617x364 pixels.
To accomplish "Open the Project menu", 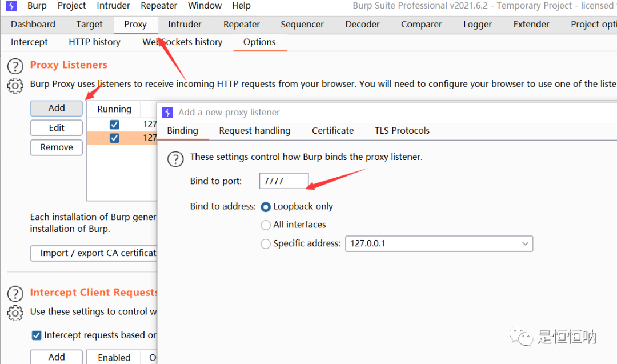I will click(71, 6).
